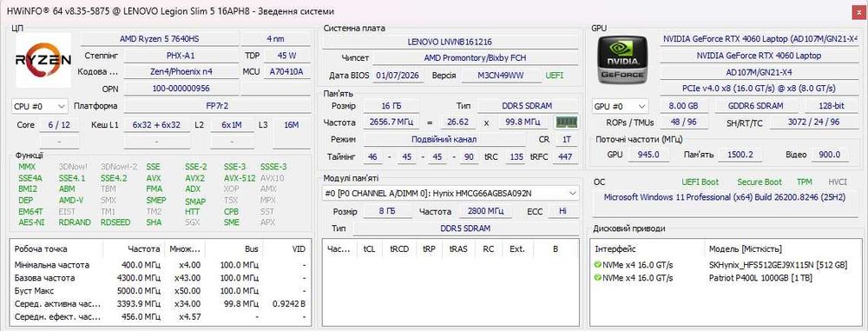
Task: Open the GPU #0 selector dropdown
Action: (621, 106)
